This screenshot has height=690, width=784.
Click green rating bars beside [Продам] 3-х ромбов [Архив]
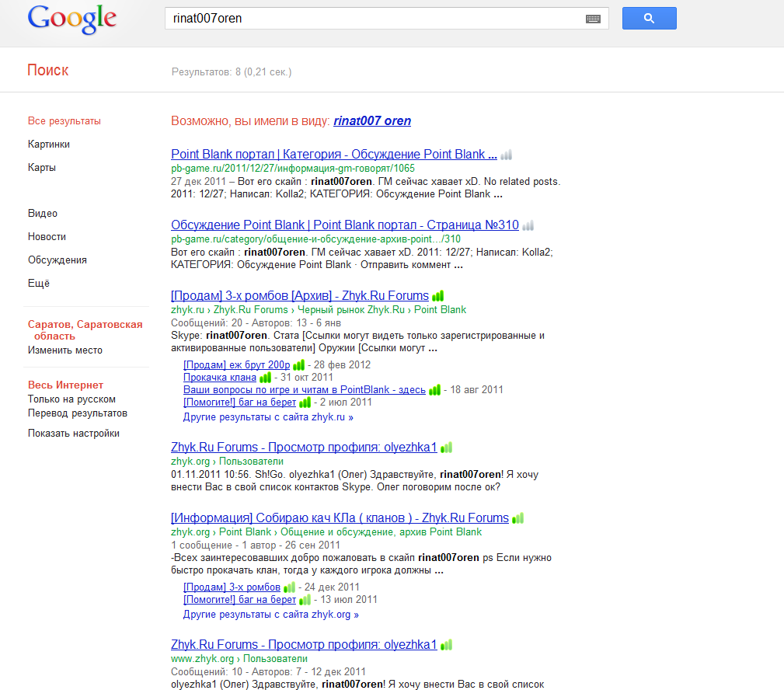click(x=438, y=297)
